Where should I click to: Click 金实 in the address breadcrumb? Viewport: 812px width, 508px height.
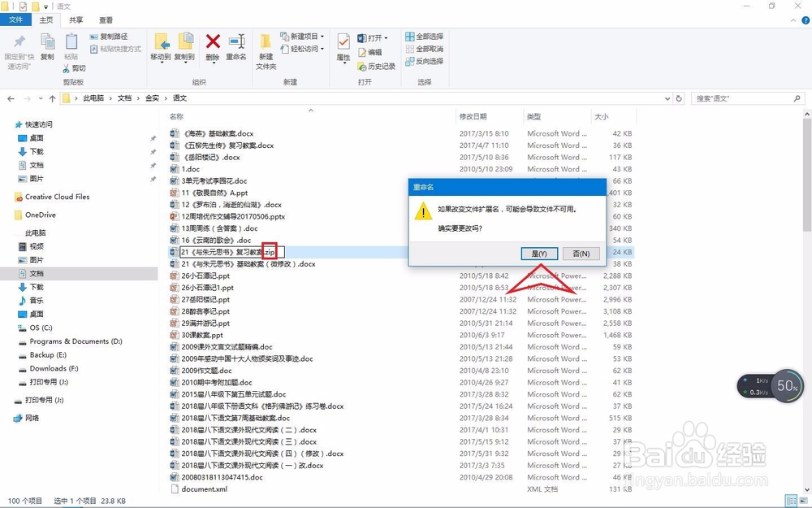coord(153,98)
